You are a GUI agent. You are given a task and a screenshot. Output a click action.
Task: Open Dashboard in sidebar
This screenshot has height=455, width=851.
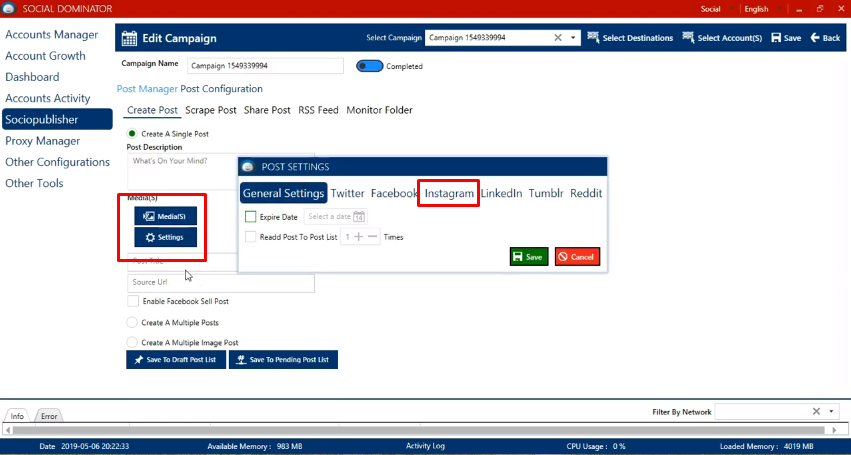pyautogui.click(x=32, y=77)
